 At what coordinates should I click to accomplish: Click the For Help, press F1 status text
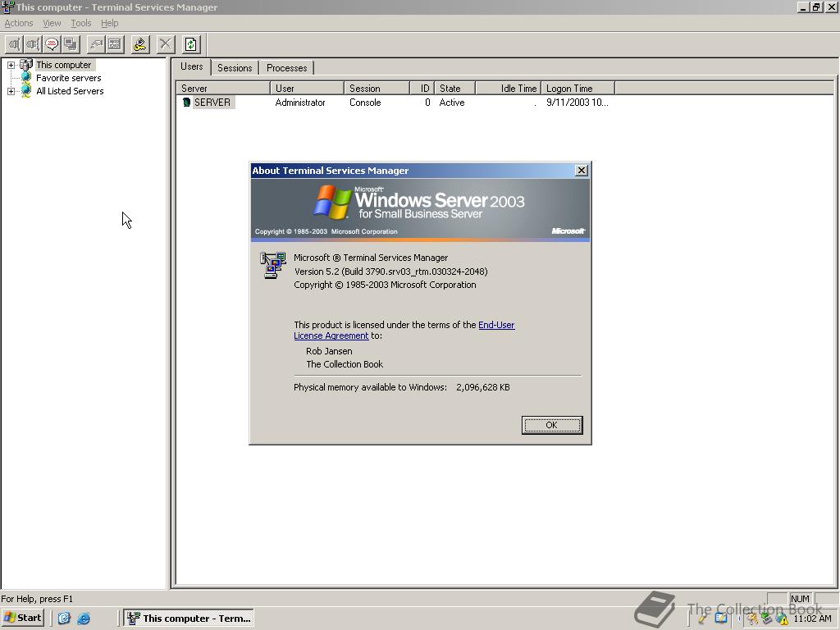pyautogui.click(x=37, y=599)
